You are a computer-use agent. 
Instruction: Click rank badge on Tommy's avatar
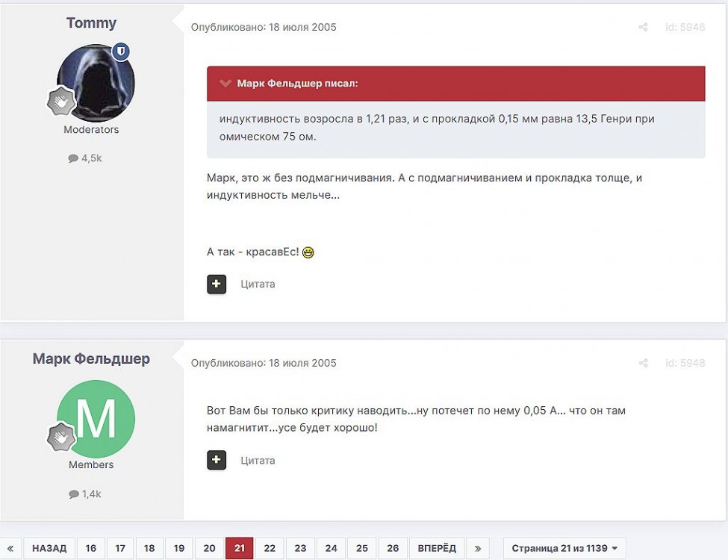click(61, 102)
